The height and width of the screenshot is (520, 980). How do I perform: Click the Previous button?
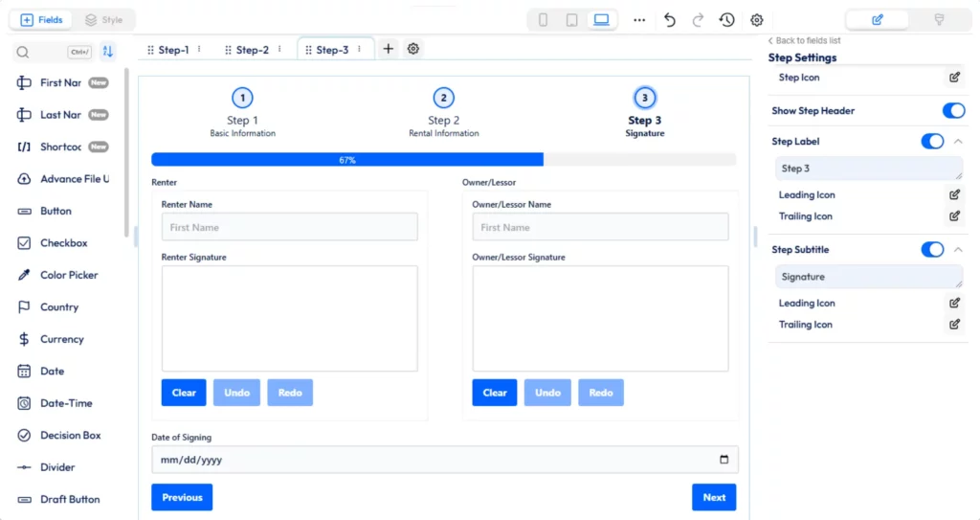click(182, 497)
